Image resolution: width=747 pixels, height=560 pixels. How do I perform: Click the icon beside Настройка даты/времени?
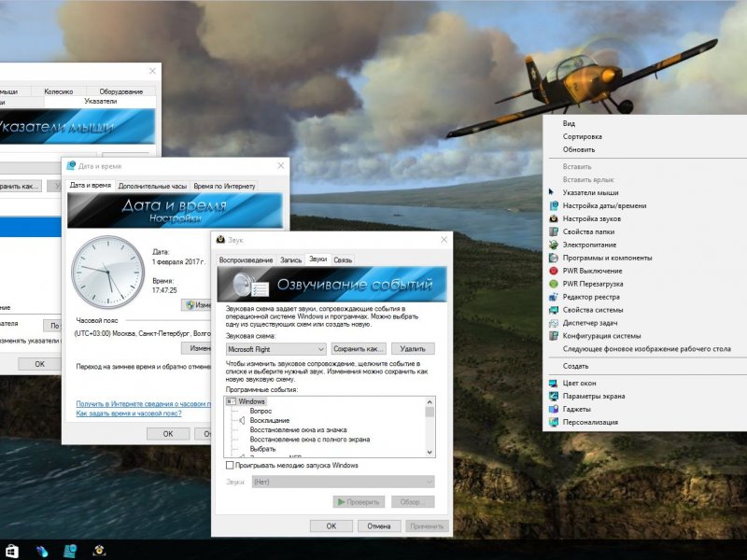pyautogui.click(x=554, y=205)
